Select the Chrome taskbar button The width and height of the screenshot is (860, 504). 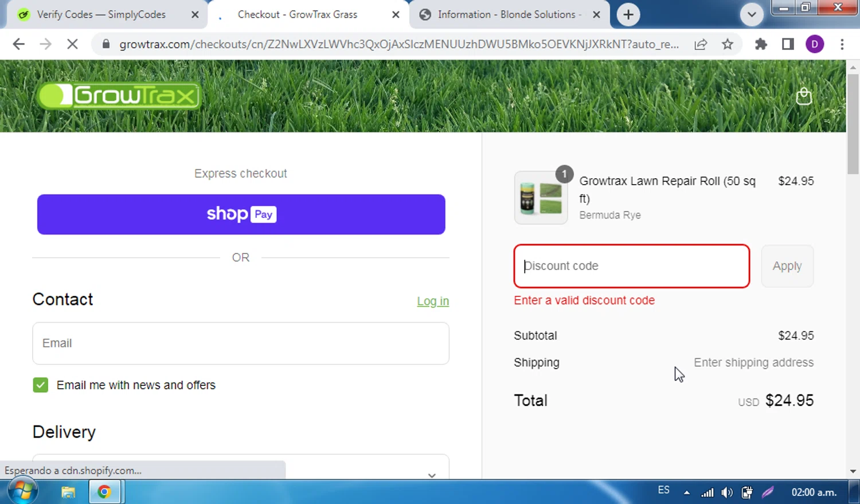coord(104,492)
